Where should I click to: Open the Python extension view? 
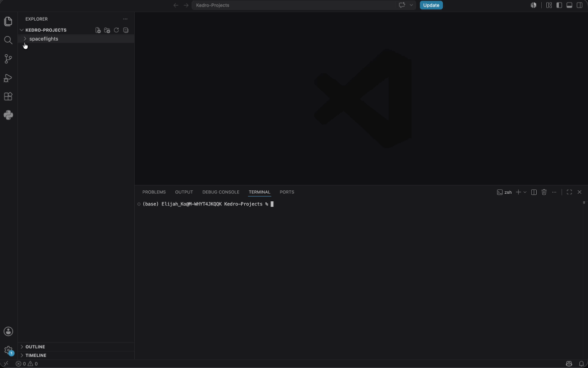(x=8, y=115)
